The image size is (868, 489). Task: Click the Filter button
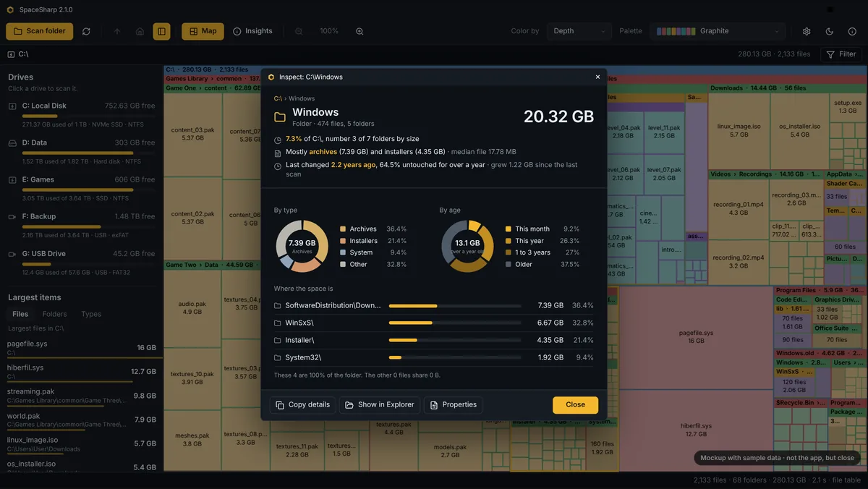841,54
